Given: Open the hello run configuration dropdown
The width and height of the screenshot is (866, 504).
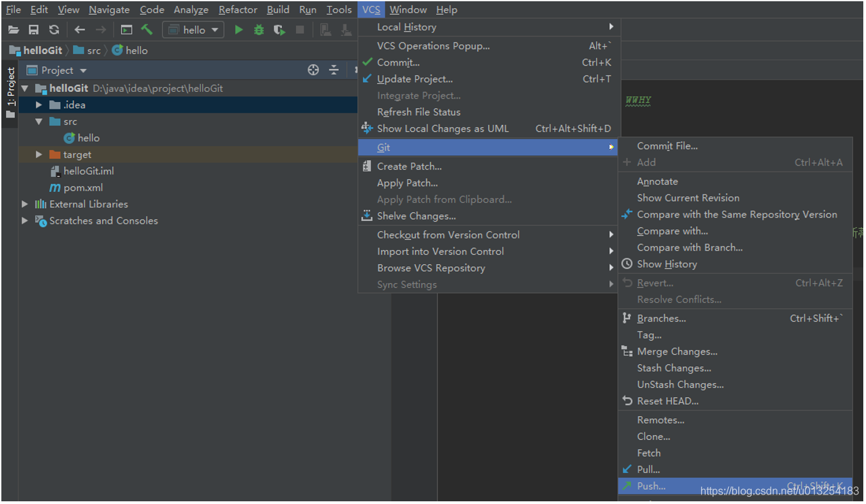Looking at the screenshot, I should 193,30.
